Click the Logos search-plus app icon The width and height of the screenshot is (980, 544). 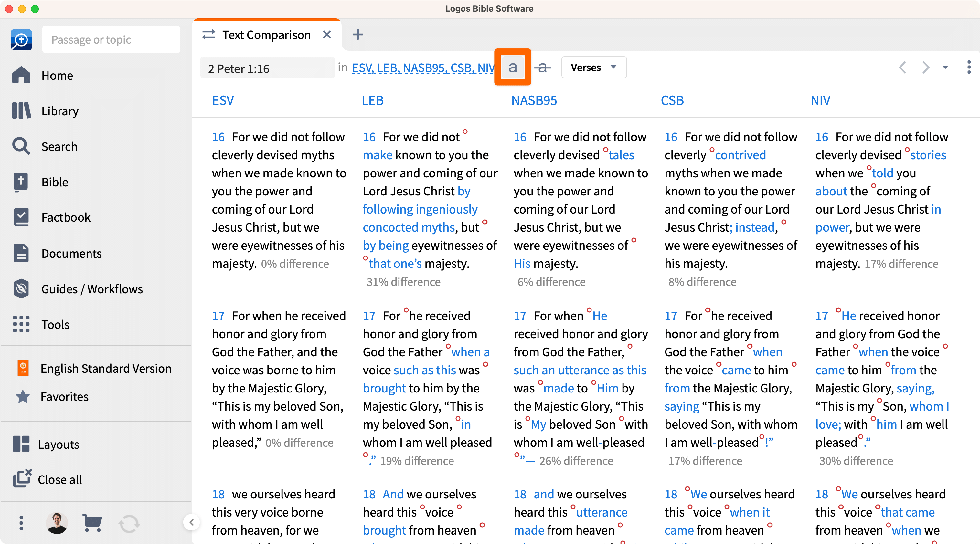[x=21, y=39]
